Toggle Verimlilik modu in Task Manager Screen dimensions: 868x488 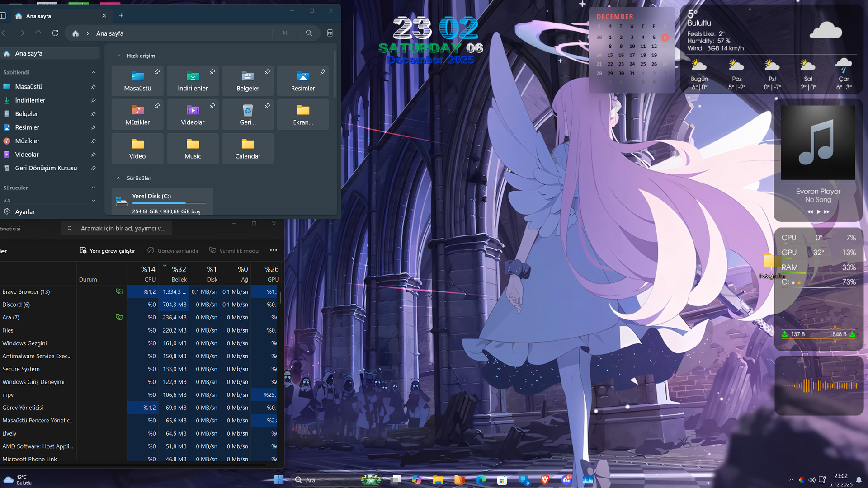[x=234, y=251]
